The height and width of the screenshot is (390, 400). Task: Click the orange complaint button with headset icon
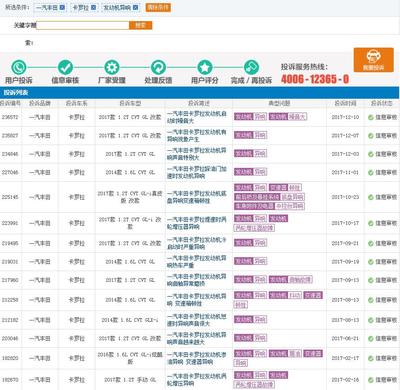[374, 60]
